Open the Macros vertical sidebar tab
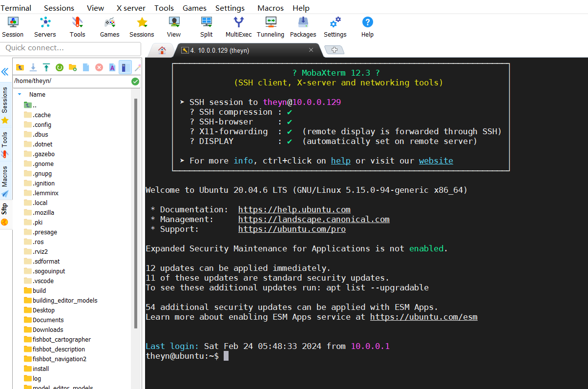Image resolution: width=588 pixels, height=389 pixels. point(5,181)
